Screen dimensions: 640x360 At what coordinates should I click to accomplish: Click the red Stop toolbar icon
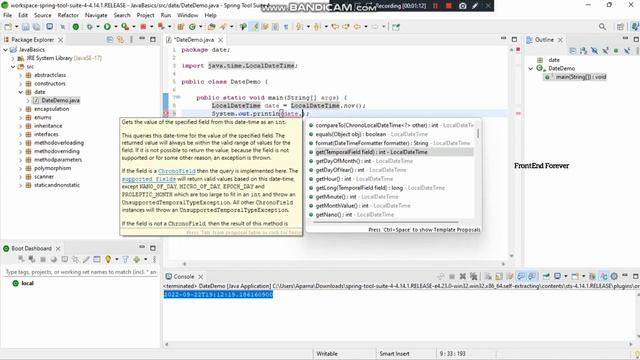[x=143, y=27]
